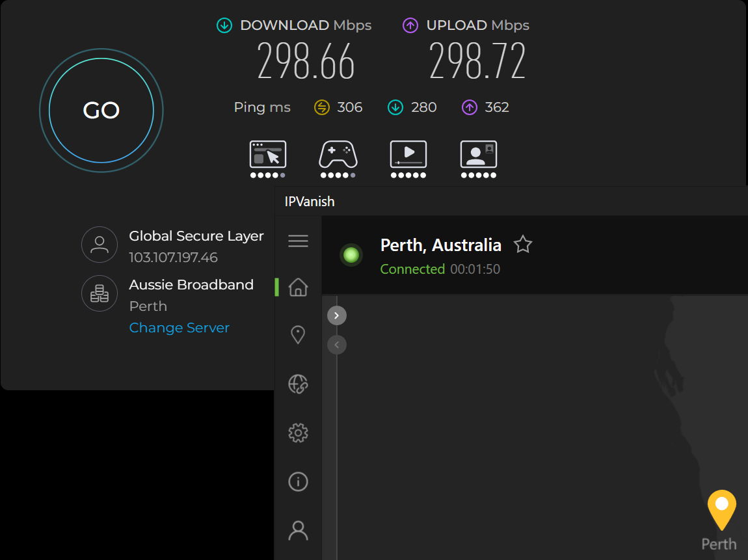The height and width of the screenshot is (560, 748).
Task: Click the download result 298.66
Action: pyautogui.click(x=306, y=61)
